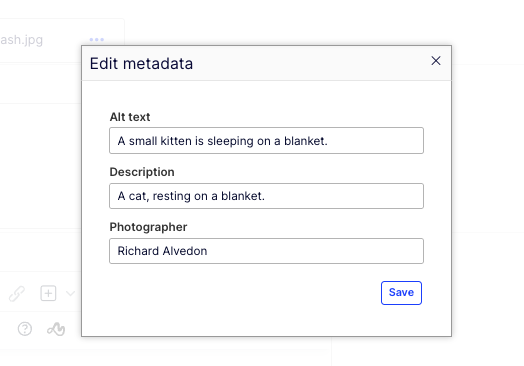Click the Photographer label
Image resolution: width=524 pixels, height=366 pixels.
tap(148, 227)
